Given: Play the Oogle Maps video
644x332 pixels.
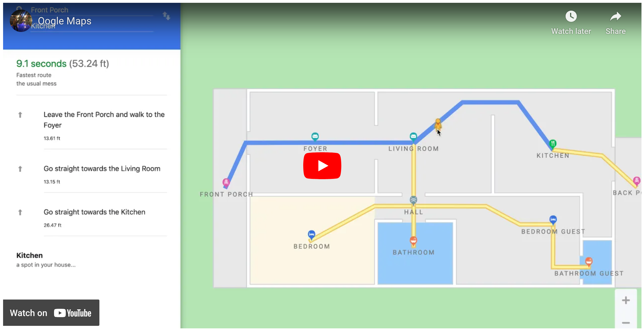Looking at the screenshot, I should [322, 166].
